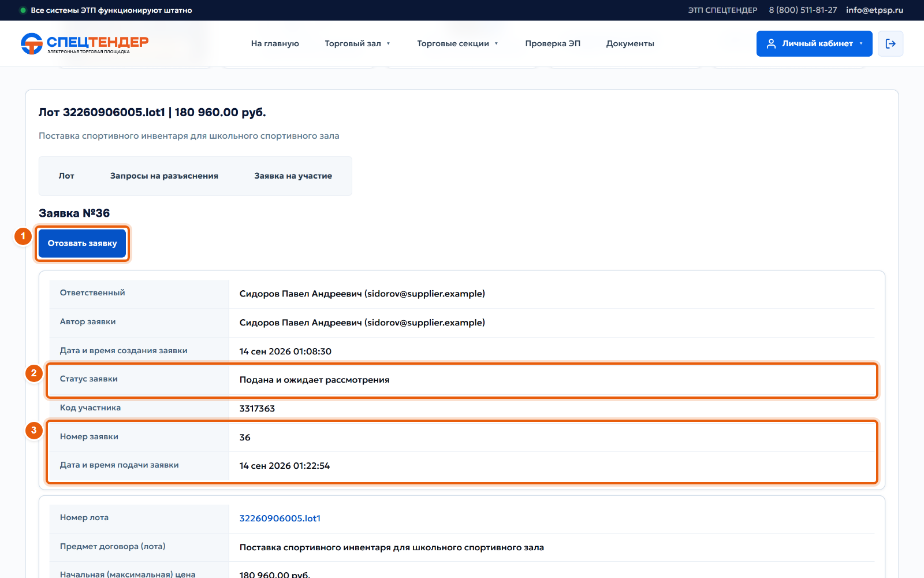Expand the Торговые секции menu
Viewport: 924px width, 578px height.
tap(457, 43)
